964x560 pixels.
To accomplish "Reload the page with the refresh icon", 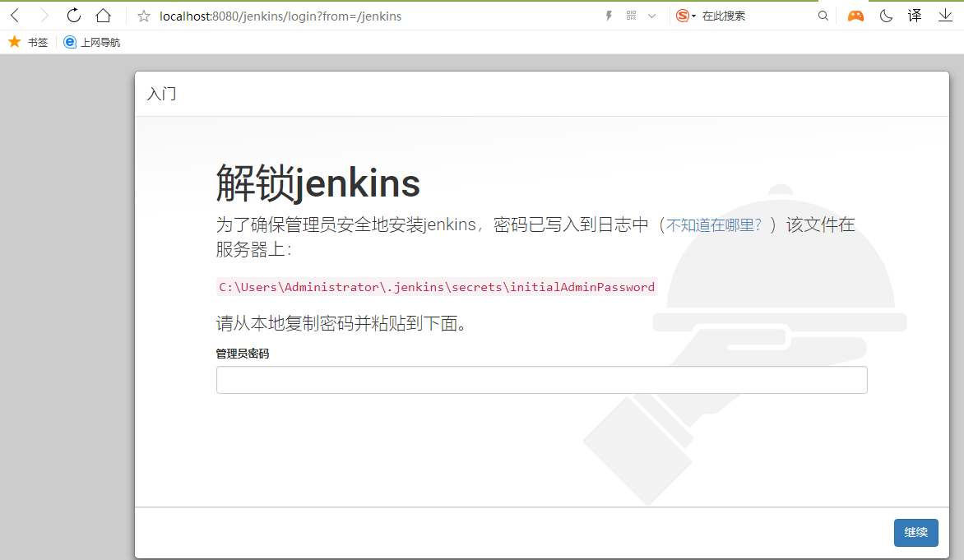I will pos(74,16).
